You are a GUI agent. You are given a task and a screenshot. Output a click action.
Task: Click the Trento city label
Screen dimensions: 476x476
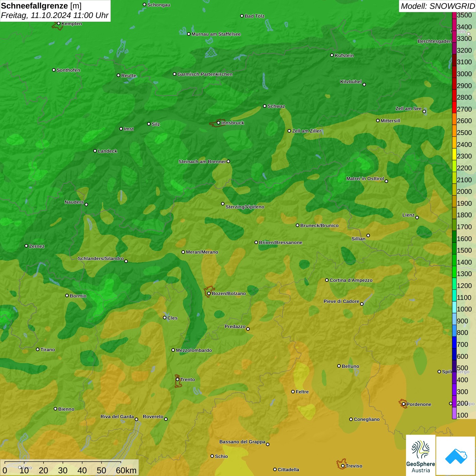pyautogui.click(x=188, y=379)
